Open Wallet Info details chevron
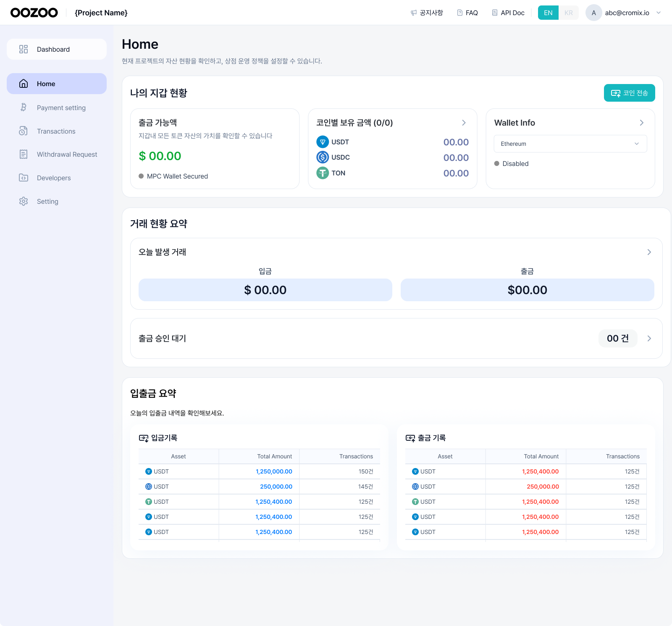 point(642,123)
